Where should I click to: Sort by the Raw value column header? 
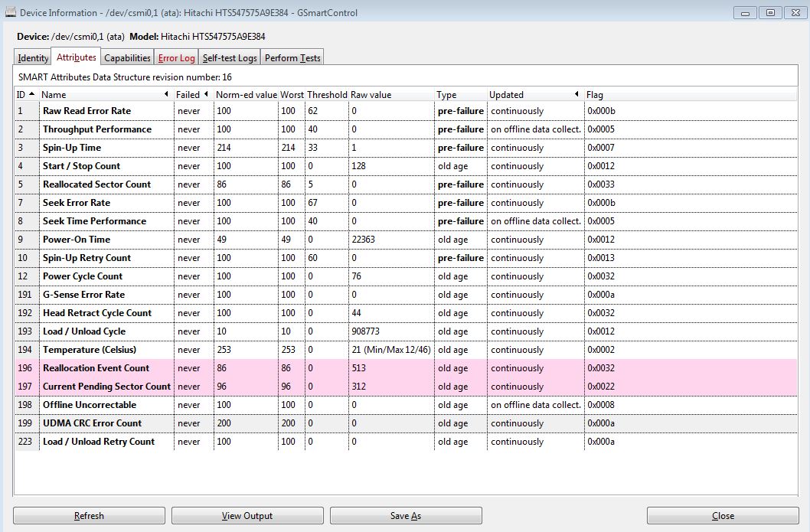391,94
